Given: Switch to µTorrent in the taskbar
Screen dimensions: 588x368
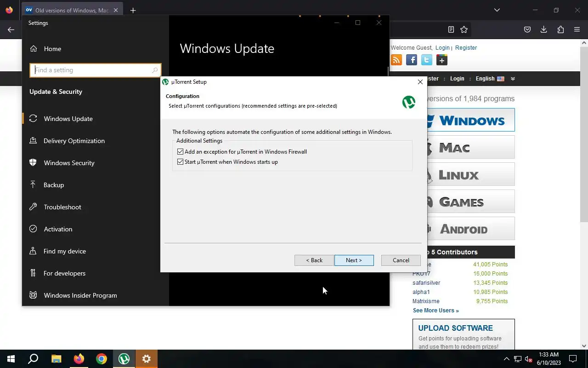Looking at the screenshot, I should 124,359.
